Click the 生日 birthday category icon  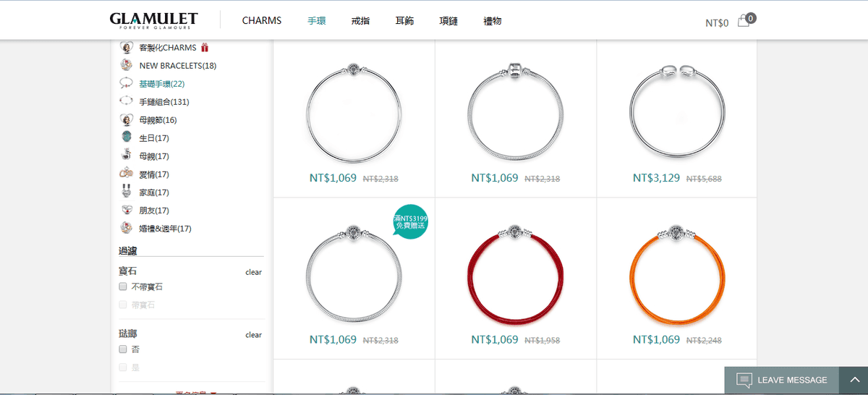tap(126, 137)
